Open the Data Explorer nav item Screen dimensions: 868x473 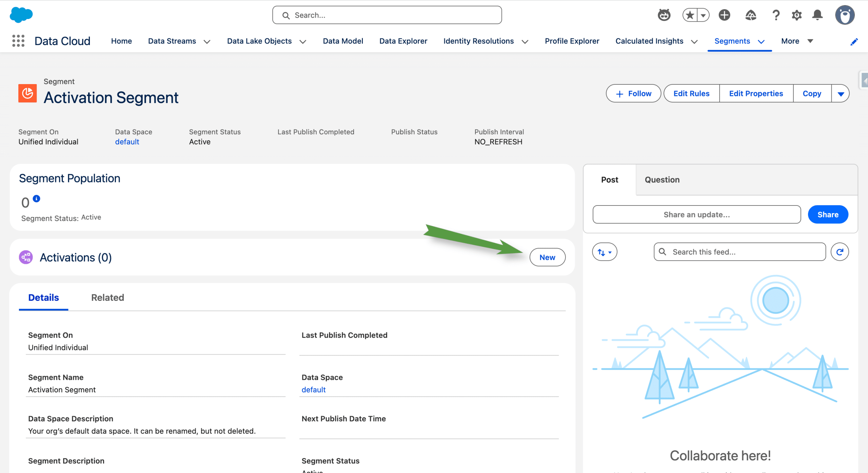(x=403, y=41)
